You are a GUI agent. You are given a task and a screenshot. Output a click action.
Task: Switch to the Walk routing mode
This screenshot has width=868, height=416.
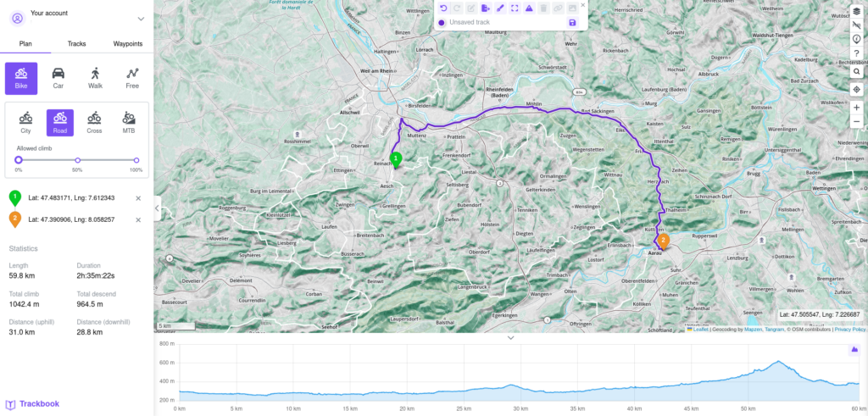[95, 79]
